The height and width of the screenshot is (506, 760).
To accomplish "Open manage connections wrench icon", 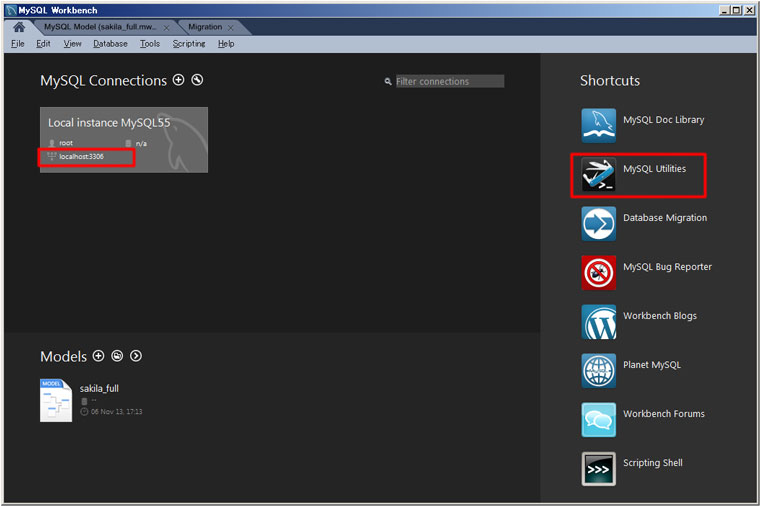I will click(197, 79).
